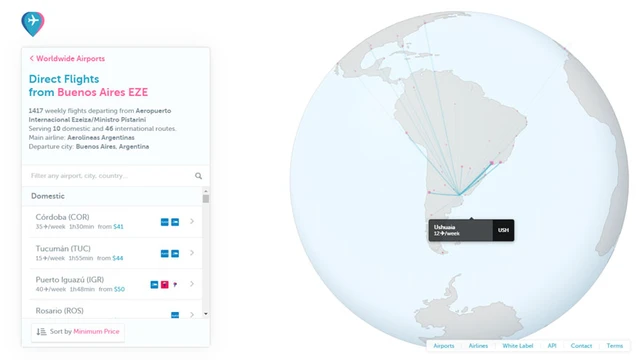This screenshot has width=640, height=360.
Task: Click the red airline icon for Puerto Iguazú
Action: coord(164,284)
